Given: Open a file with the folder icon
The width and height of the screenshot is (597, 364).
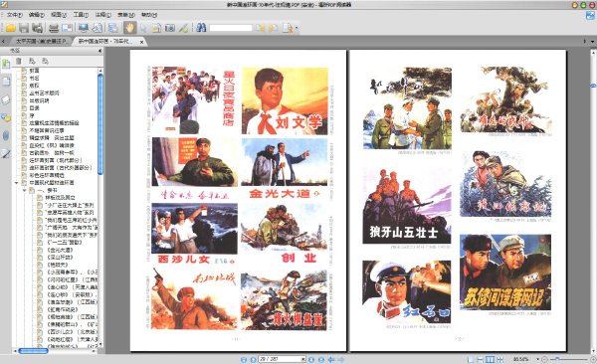Looking at the screenshot, I should click(x=10, y=28).
